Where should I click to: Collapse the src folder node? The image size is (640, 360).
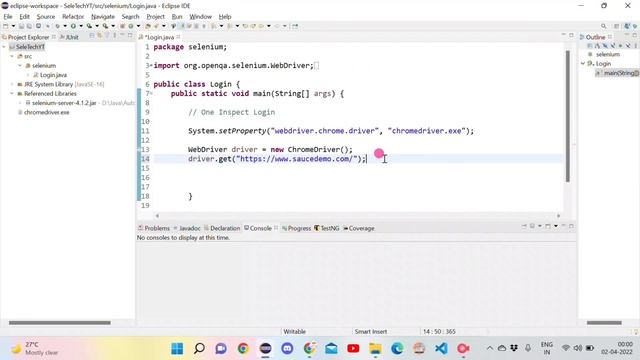tap(12, 56)
